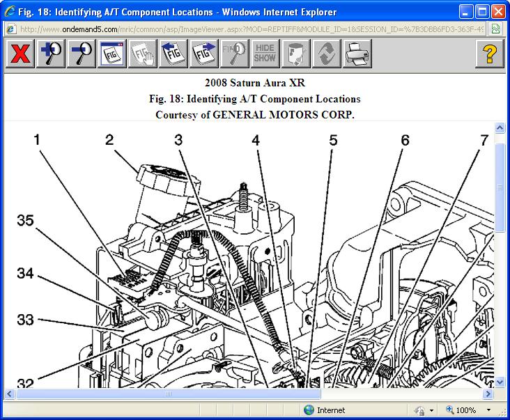
Task: Click the figure magnifier search icon
Action: tap(234, 54)
